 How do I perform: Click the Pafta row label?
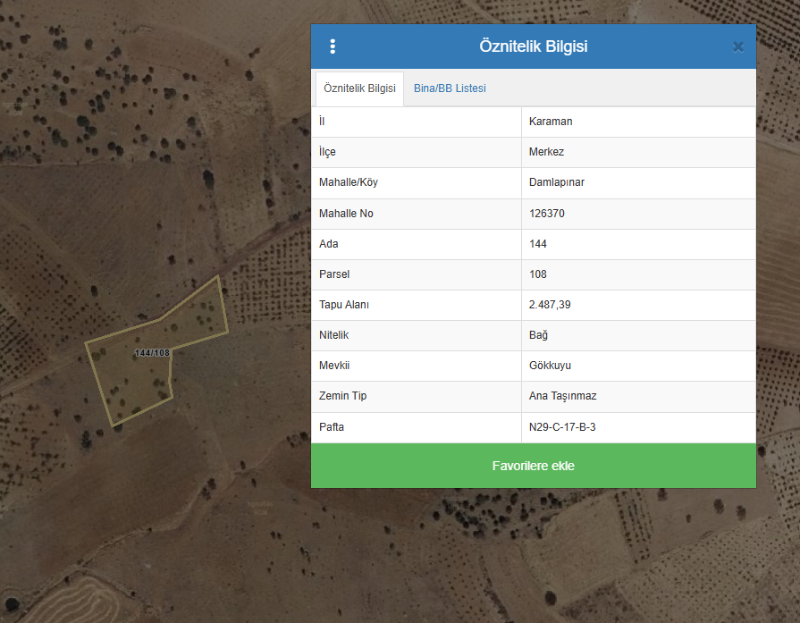pos(331,427)
